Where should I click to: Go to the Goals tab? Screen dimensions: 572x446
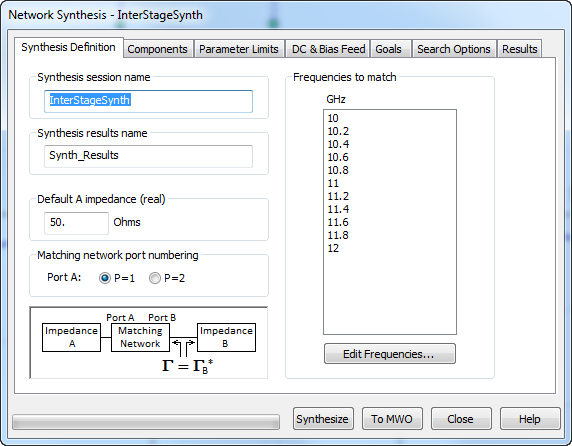[x=389, y=49]
